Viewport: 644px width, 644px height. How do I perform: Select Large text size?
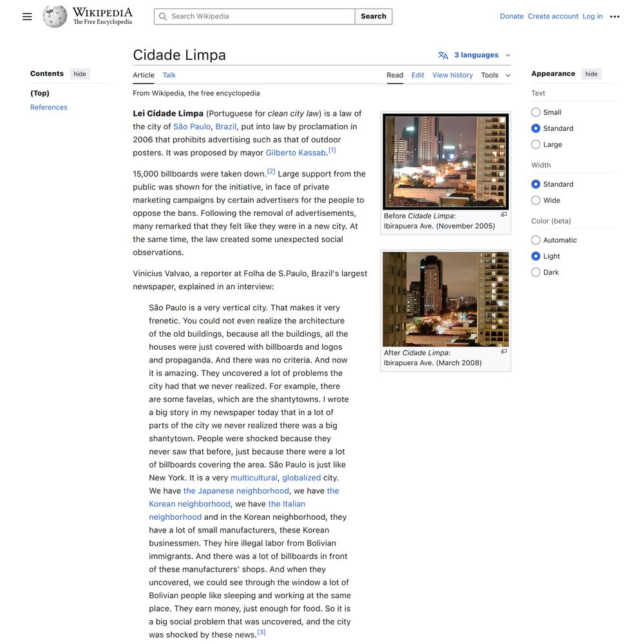click(x=536, y=144)
